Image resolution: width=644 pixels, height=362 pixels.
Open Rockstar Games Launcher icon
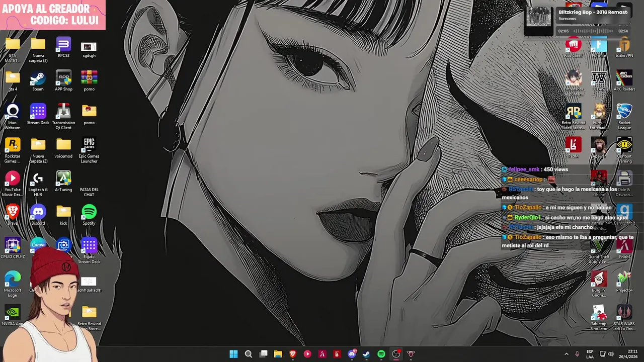[x=13, y=151]
